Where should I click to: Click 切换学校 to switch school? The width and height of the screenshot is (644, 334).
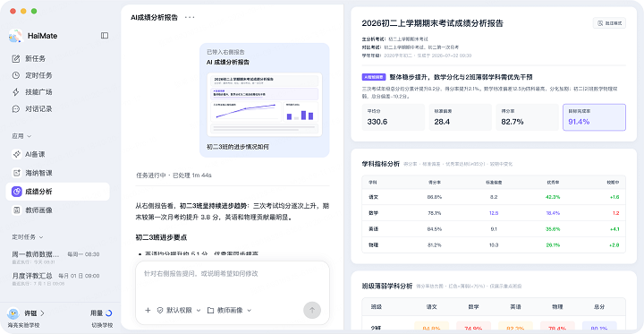coord(102,325)
